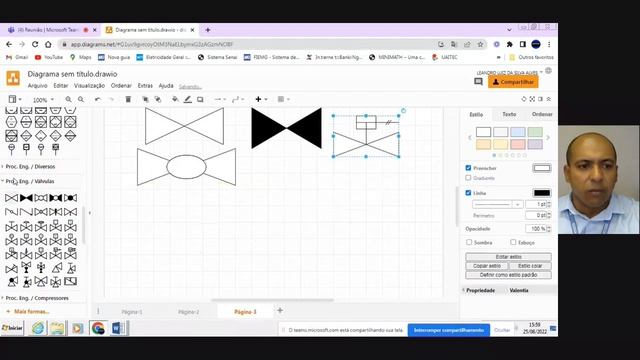Enable the Sombra shadow checkbox

tap(469, 242)
